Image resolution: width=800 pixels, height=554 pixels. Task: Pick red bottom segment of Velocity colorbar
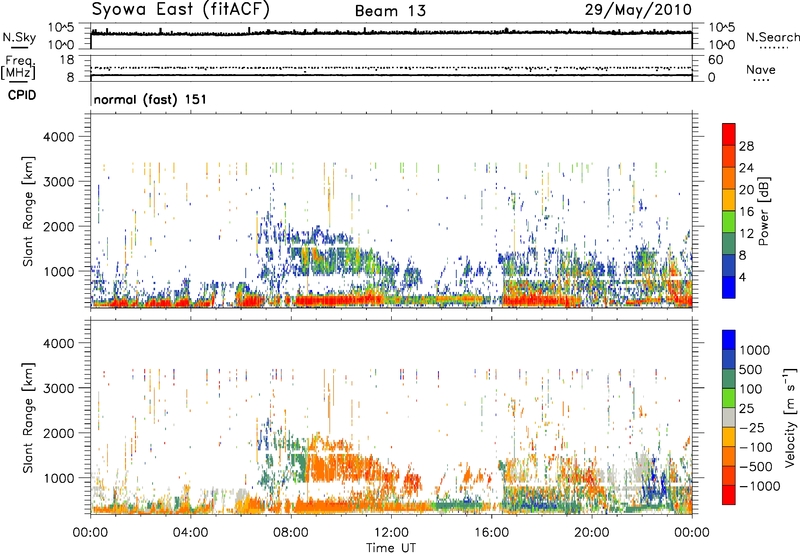point(729,495)
